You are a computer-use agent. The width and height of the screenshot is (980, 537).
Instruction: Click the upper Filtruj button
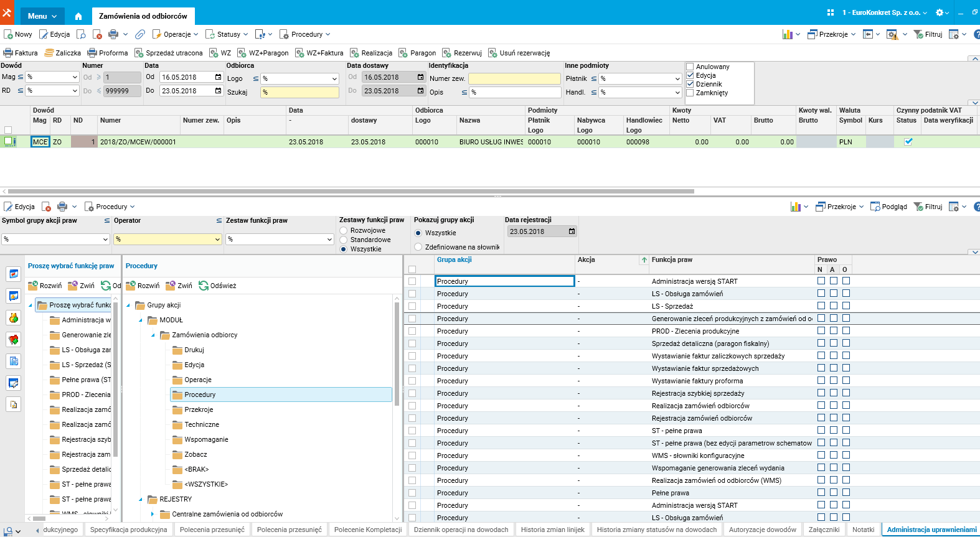(x=928, y=34)
